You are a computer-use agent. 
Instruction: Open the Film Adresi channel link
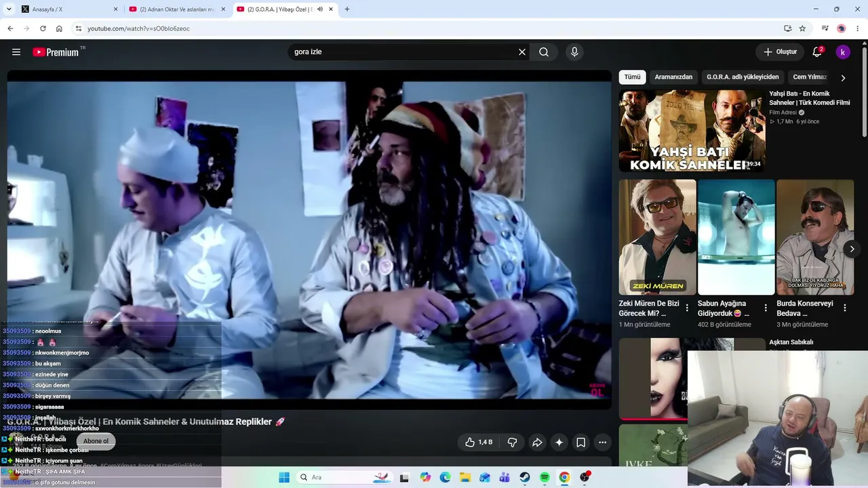783,113
